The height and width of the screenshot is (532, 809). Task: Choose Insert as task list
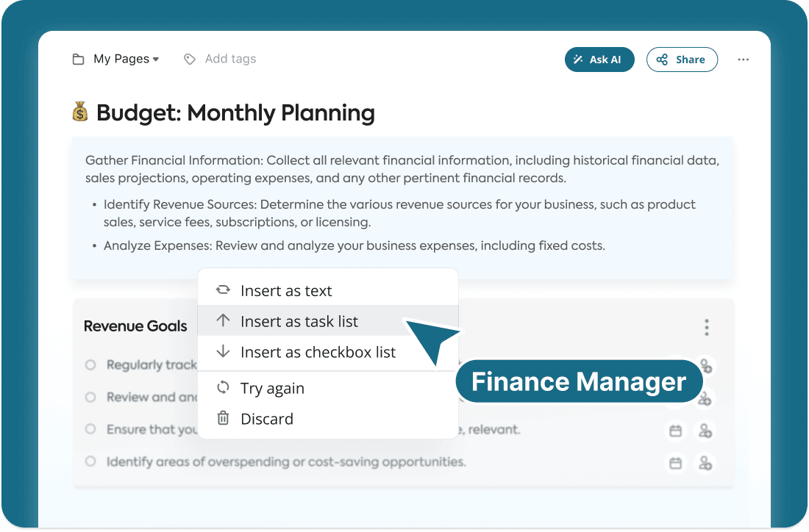[x=327, y=321]
